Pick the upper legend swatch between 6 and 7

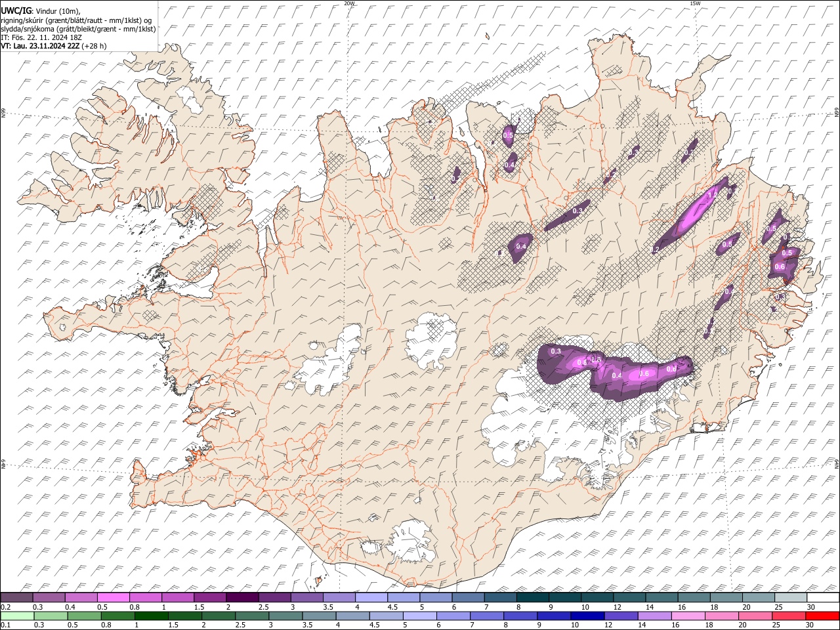point(469,597)
